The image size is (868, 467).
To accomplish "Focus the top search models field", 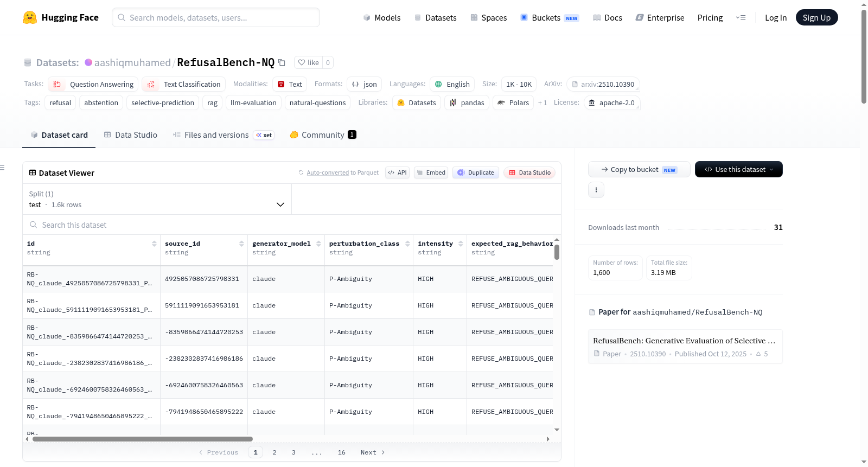I will tap(216, 17).
